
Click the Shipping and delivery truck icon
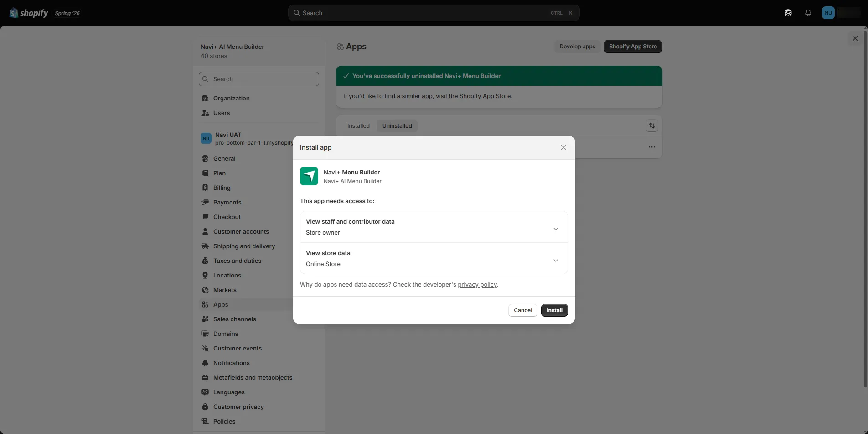point(205,246)
